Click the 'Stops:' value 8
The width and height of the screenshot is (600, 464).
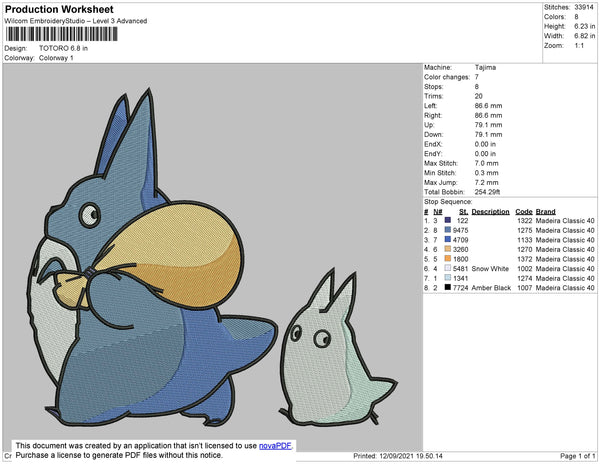point(477,86)
